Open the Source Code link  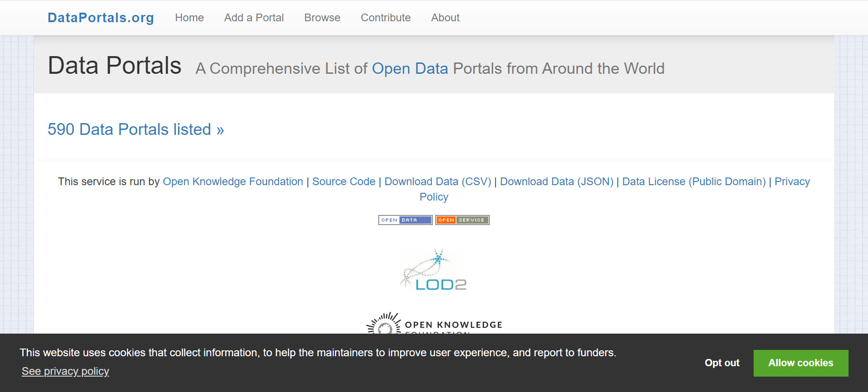[x=344, y=182]
